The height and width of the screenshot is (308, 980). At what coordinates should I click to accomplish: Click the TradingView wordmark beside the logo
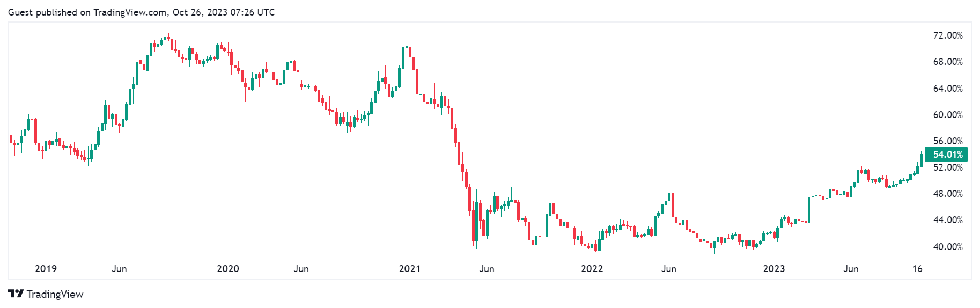click(55, 294)
